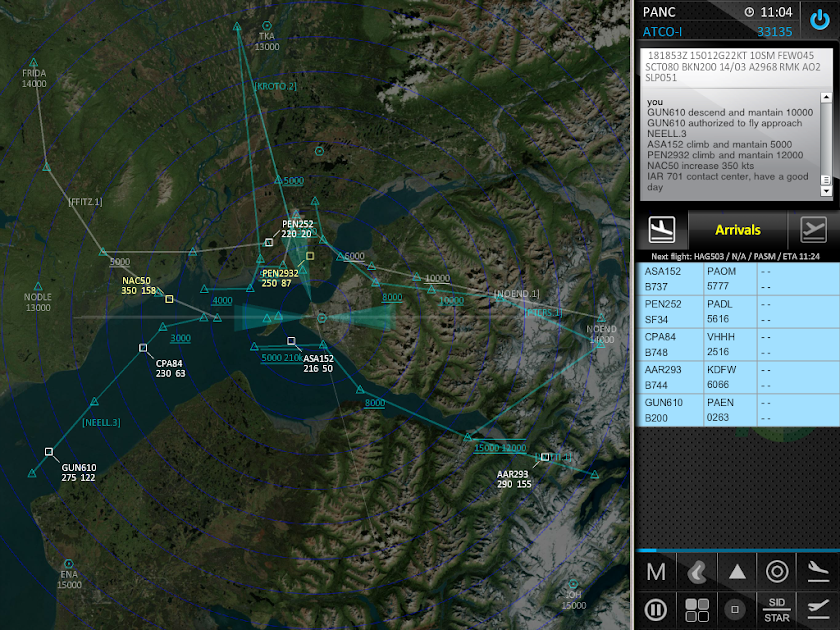
Task: Toggle landing aircraft display in bottom toolbar
Action: click(818, 572)
